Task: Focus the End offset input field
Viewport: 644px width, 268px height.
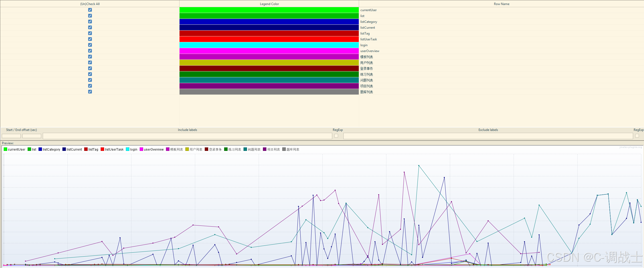Action: (x=32, y=136)
